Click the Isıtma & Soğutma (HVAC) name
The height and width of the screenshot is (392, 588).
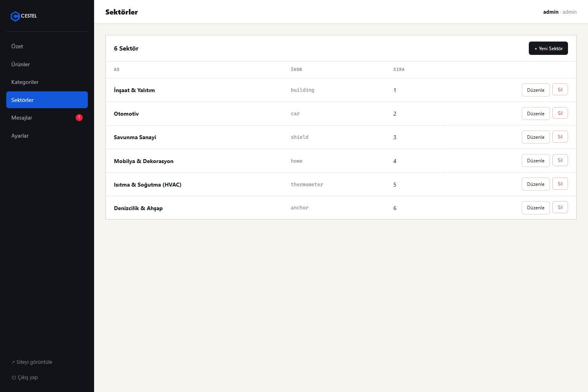point(148,185)
